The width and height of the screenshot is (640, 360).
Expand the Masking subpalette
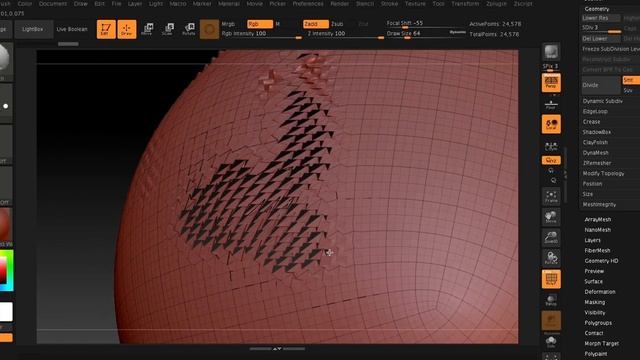point(595,302)
